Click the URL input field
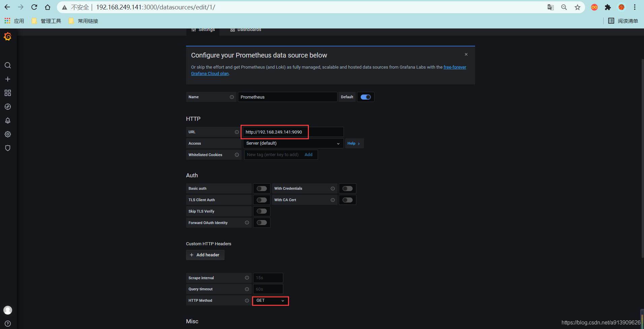Viewport: 644px width, 329px height. [293, 132]
